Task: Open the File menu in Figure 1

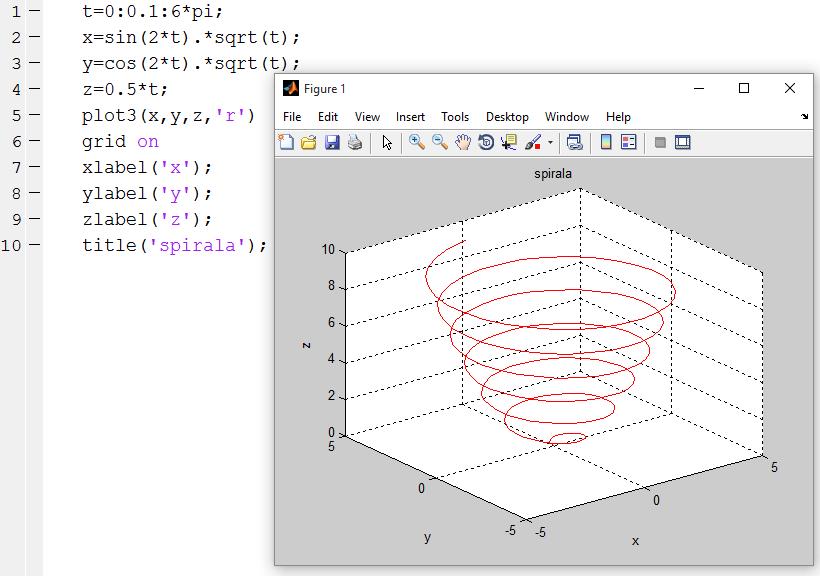Action: [292, 117]
